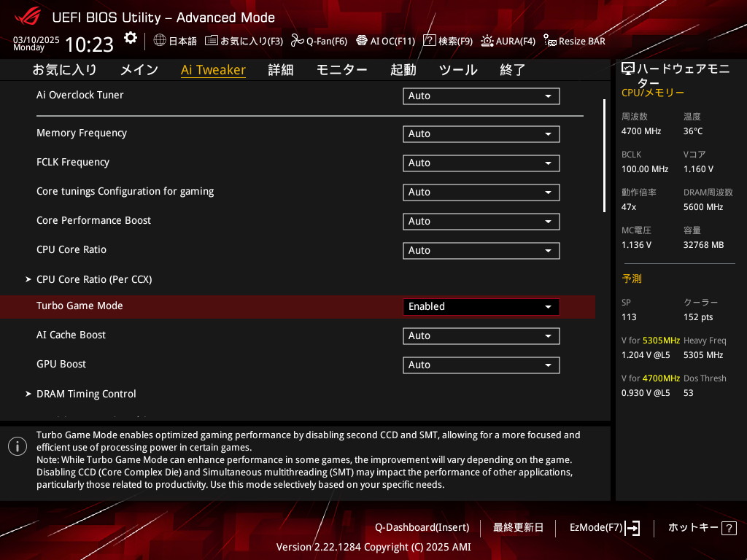Screen dimensions: 747x560
Task: Open Core Performance Boost dropdown
Action: 481,221
